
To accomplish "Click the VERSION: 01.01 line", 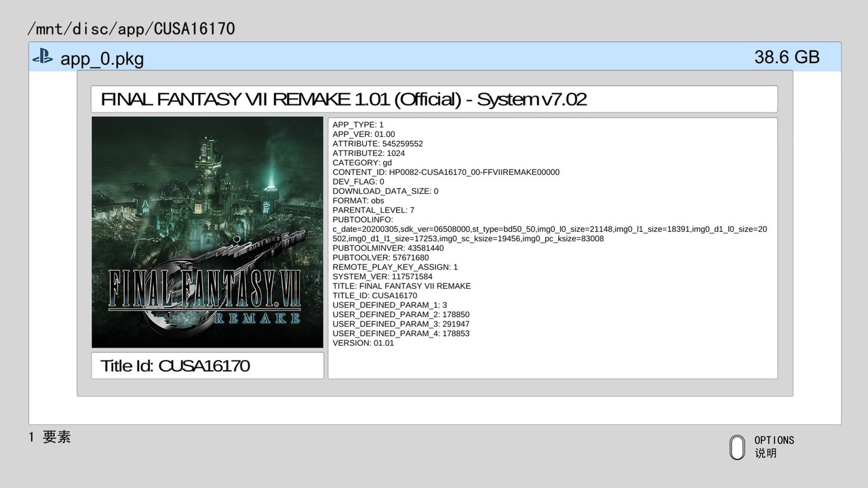I will coord(363,343).
